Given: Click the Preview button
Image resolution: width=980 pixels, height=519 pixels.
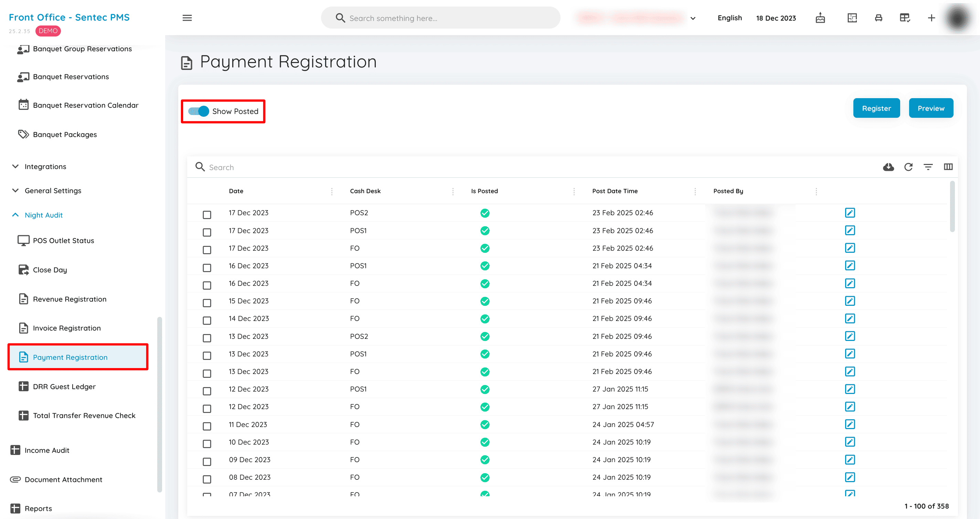Looking at the screenshot, I should coord(930,108).
